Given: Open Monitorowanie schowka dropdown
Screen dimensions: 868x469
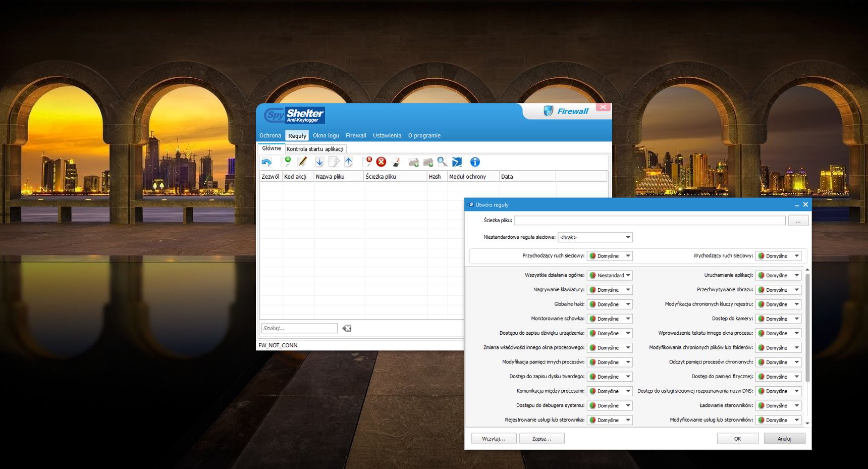Looking at the screenshot, I should pos(610,319).
